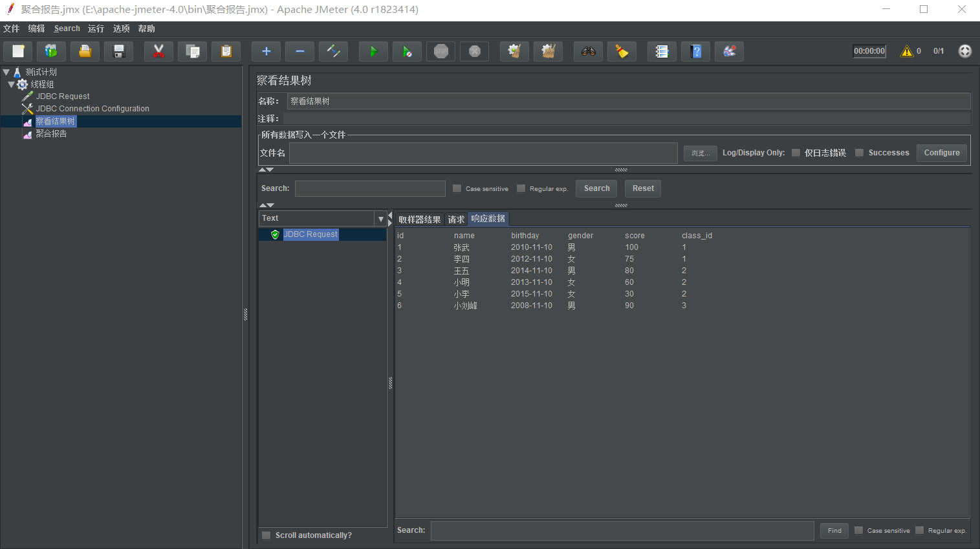Click the Paste clipboard icon
The height and width of the screenshot is (549, 980).
click(226, 51)
